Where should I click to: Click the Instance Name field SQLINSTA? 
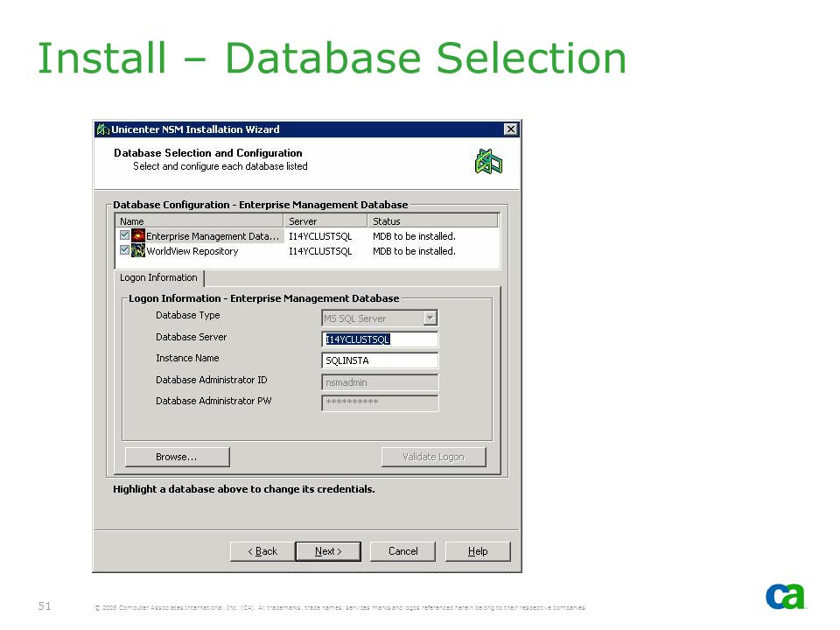(x=380, y=360)
